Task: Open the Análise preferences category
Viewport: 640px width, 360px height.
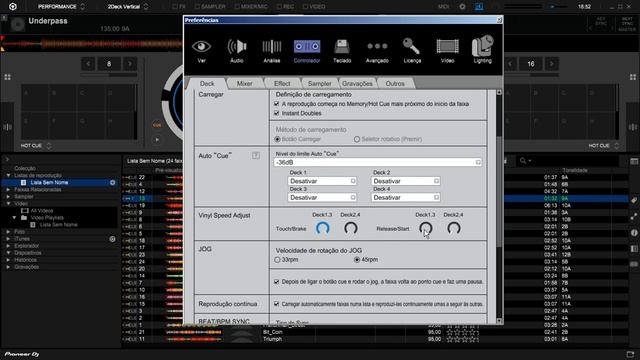Action: [272, 51]
